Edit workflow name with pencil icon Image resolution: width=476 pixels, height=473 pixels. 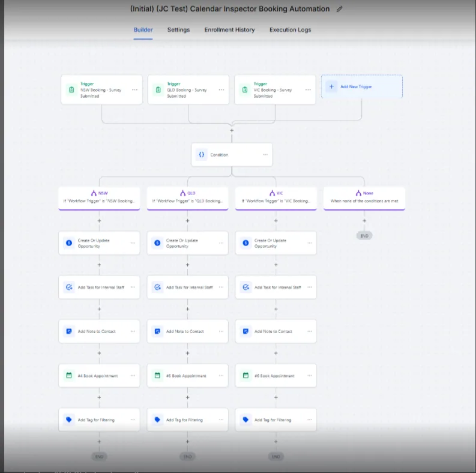pyautogui.click(x=339, y=9)
